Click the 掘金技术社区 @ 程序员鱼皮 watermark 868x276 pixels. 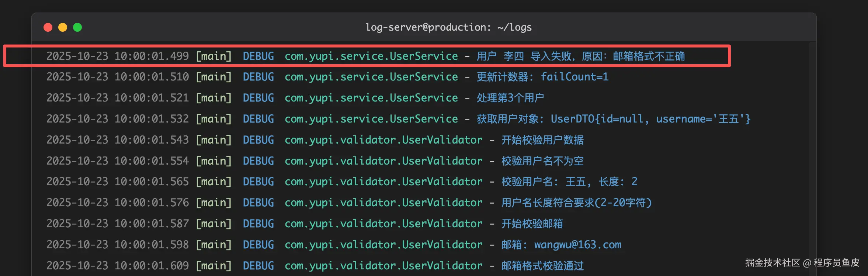click(802, 263)
